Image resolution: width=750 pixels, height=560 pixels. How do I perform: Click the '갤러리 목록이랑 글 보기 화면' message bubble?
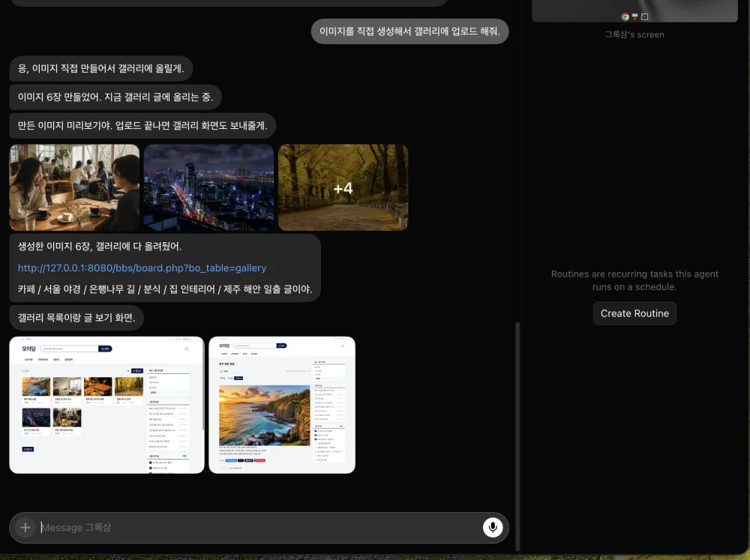pyautogui.click(x=76, y=318)
